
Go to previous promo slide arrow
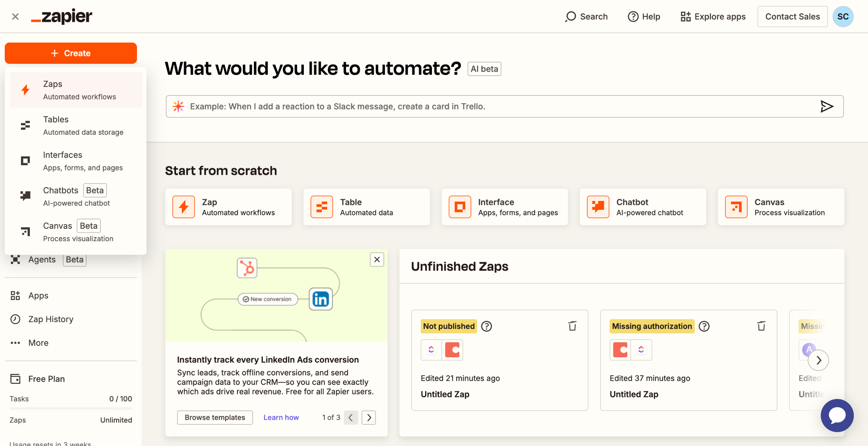351,417
